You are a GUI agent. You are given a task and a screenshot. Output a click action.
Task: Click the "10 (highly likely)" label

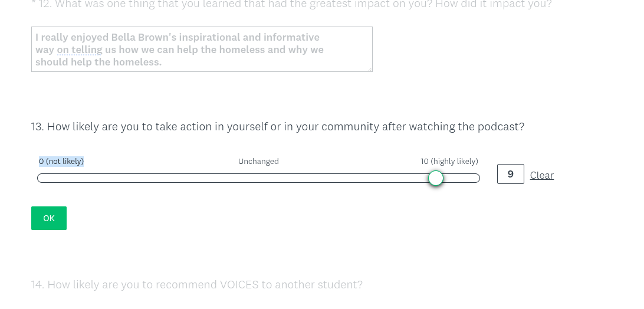[449, 162]
